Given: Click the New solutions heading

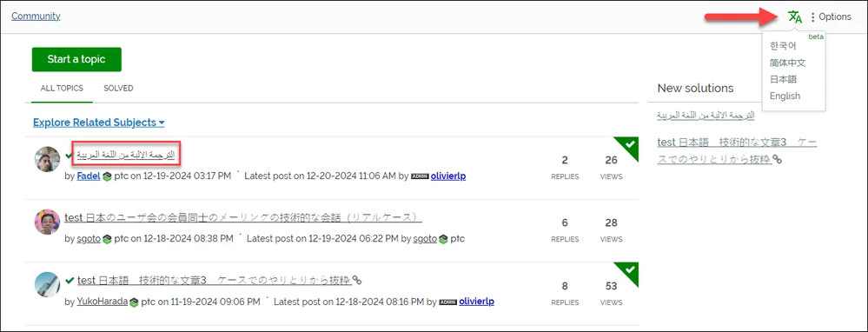Looking at the screenshot, I should (695, 88).
